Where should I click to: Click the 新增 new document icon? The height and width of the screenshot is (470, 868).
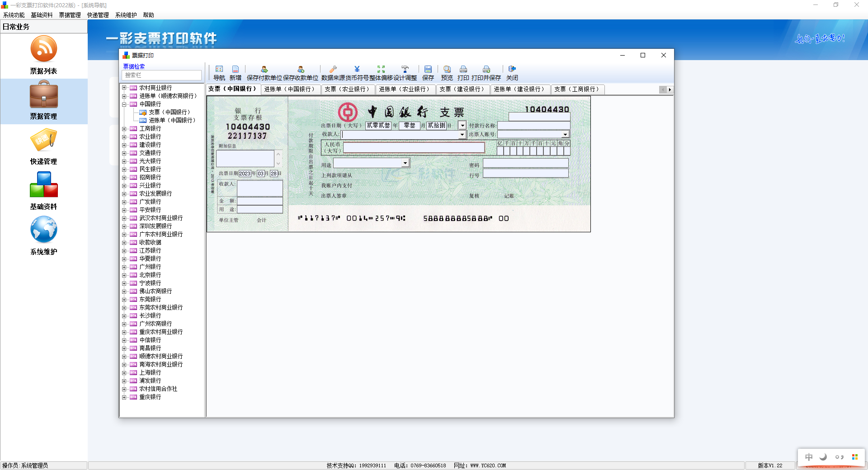pyautogui.click(x=236, y=69)
